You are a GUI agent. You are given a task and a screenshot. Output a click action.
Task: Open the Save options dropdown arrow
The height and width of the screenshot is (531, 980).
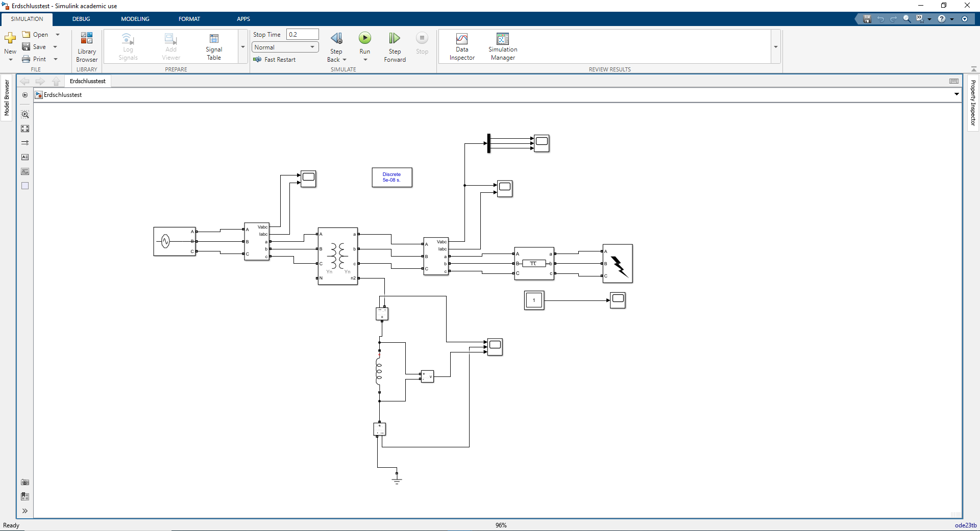(x=55, y=47)
